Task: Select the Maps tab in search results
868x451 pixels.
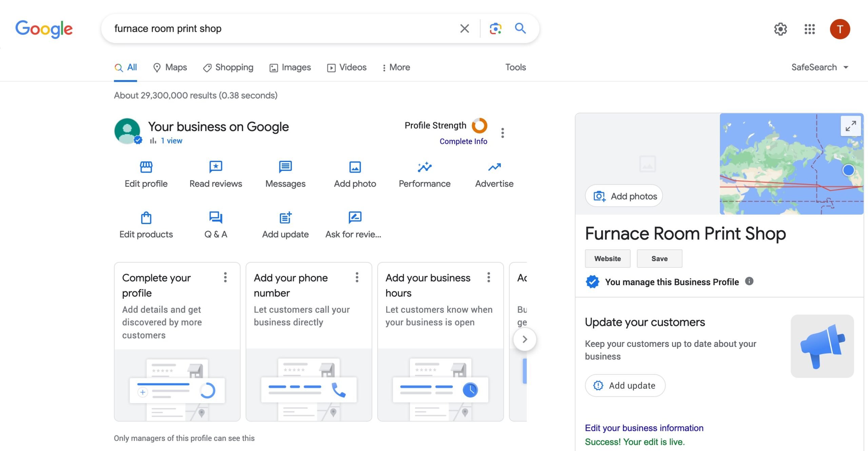Action: click(x=169, y=67)
